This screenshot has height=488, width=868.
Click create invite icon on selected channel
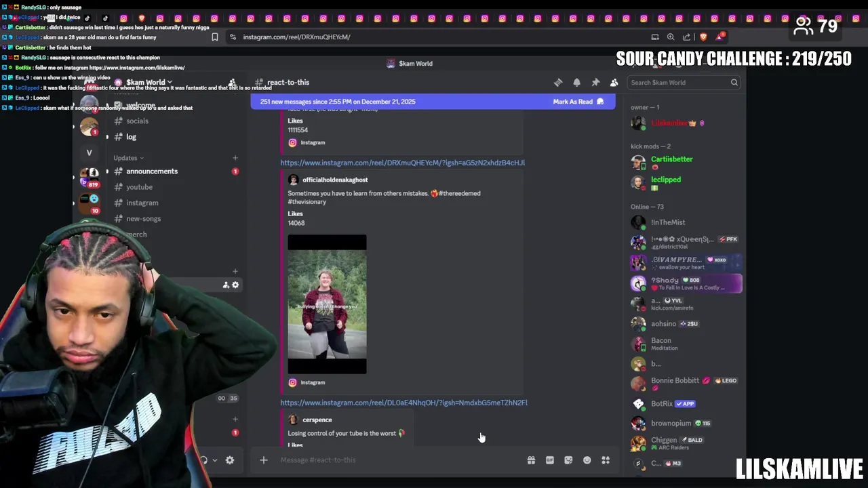point(226,285)
